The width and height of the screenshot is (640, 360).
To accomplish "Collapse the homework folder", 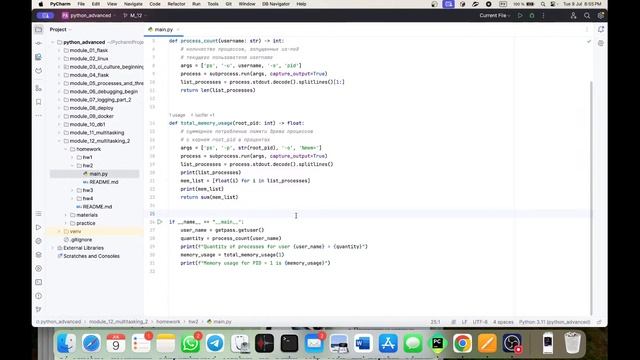I will coord(66,149).
